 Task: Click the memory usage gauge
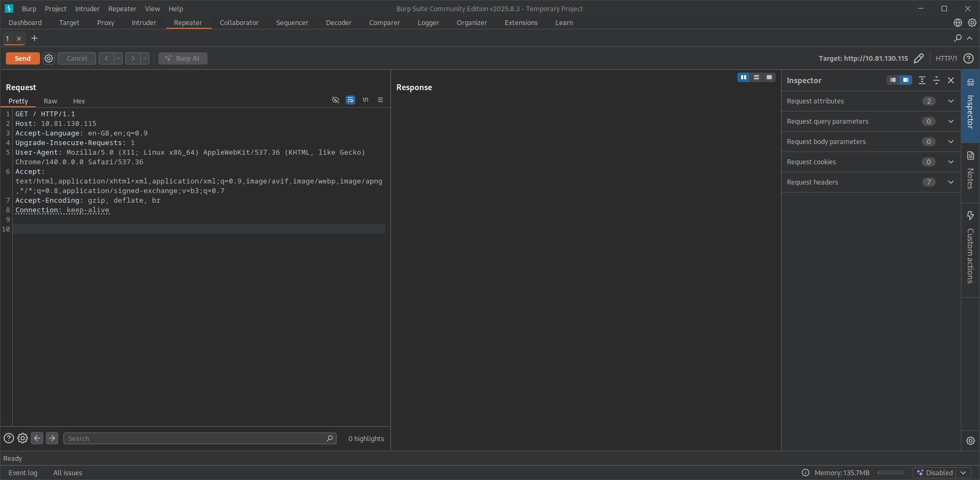point(890,473)
